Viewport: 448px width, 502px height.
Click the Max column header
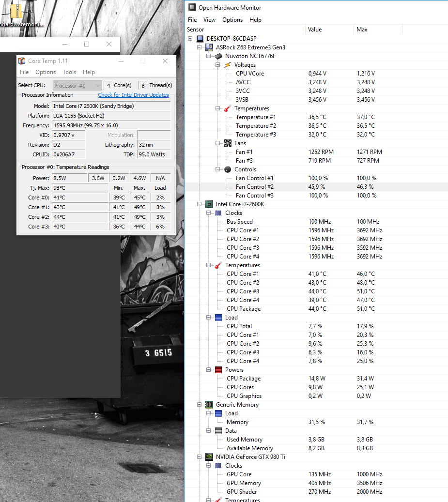378,30
